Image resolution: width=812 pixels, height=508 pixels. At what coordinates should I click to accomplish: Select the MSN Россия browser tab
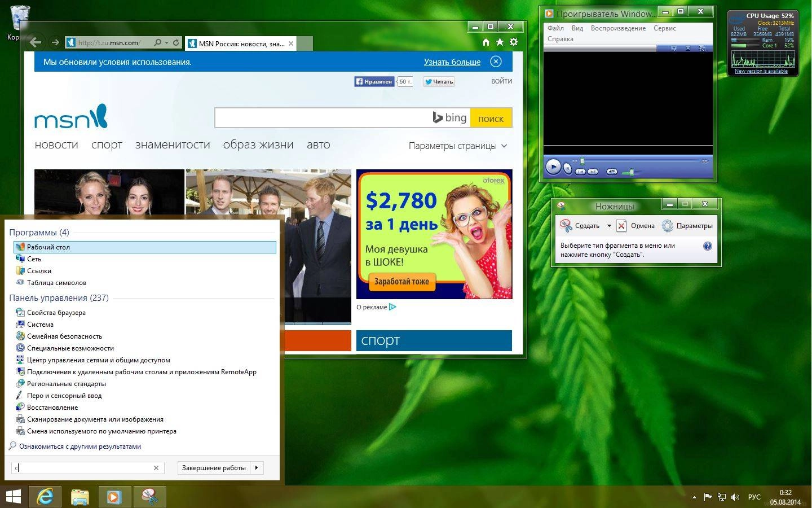(x=240, y=43)
